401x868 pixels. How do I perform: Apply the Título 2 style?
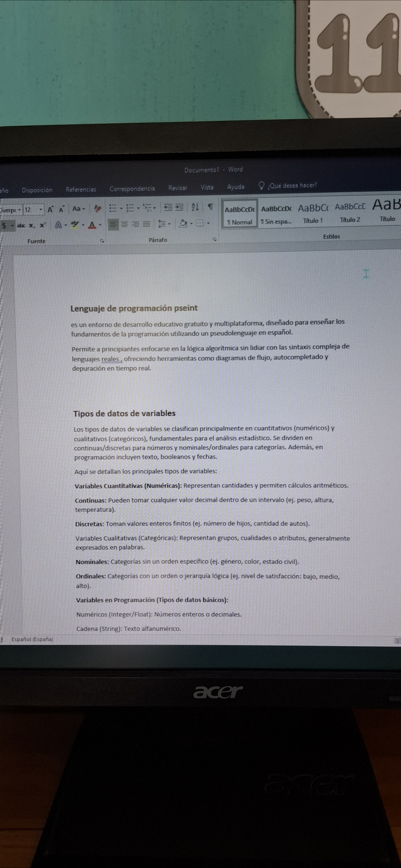click(350, 213)
